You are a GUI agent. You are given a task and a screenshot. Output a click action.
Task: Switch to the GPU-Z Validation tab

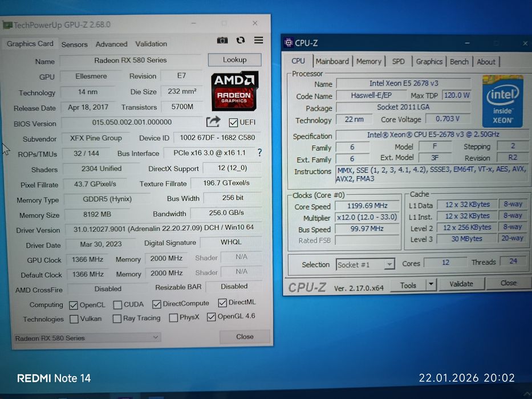click(151, 44)
